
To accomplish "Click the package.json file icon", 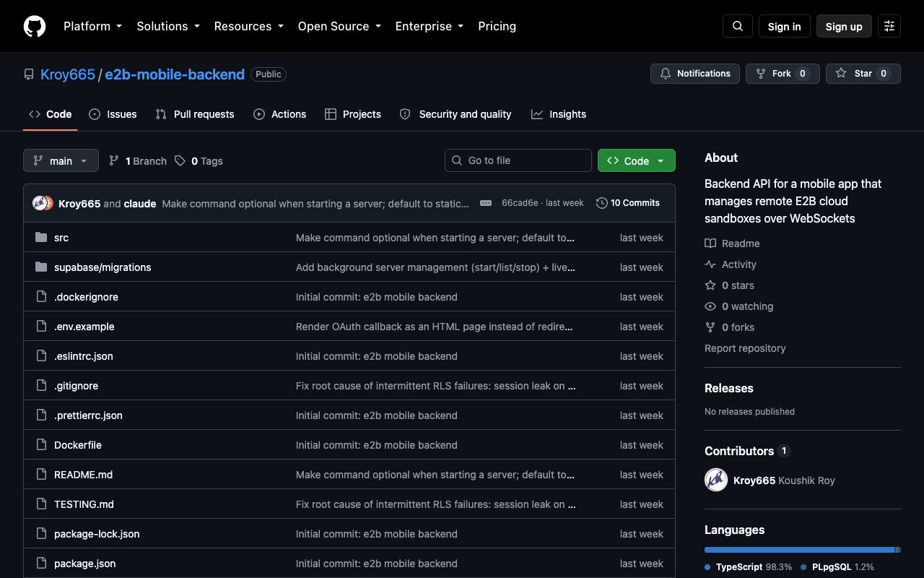I will [41, 564].
